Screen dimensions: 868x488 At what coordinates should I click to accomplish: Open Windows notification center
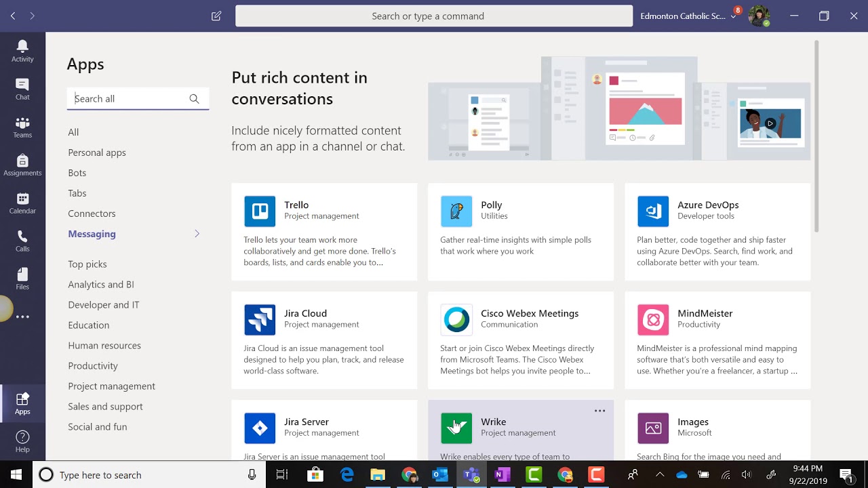(x=846, y=474)
